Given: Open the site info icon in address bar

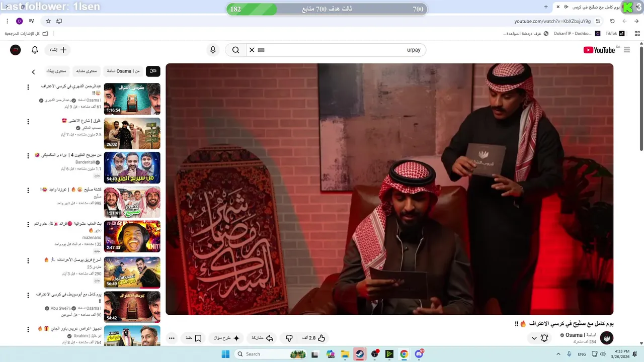Looking at the screenshot, I should 598,21.
